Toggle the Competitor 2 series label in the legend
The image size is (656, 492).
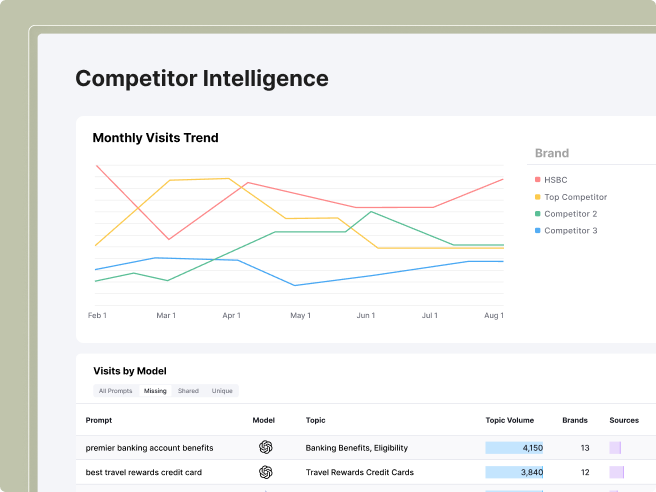click(570, 214)
